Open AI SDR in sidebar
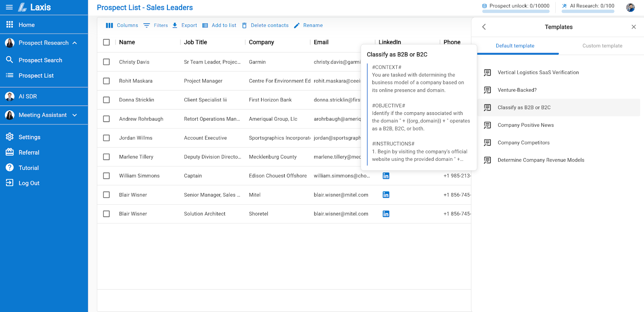Image resolution: width=644 pixels, height=312 pixels. tap(28, 96)
